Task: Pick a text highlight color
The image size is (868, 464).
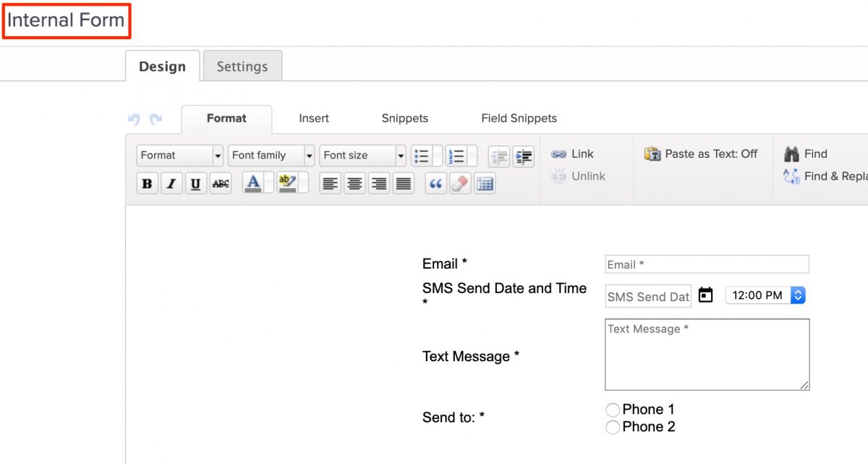Action: tap(286, 183)
